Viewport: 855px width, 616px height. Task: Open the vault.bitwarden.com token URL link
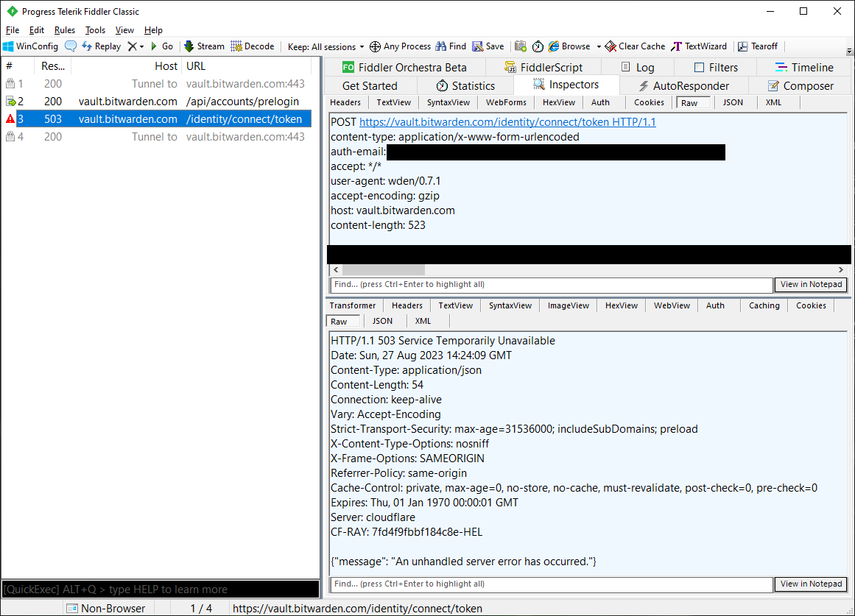(507, 122)
